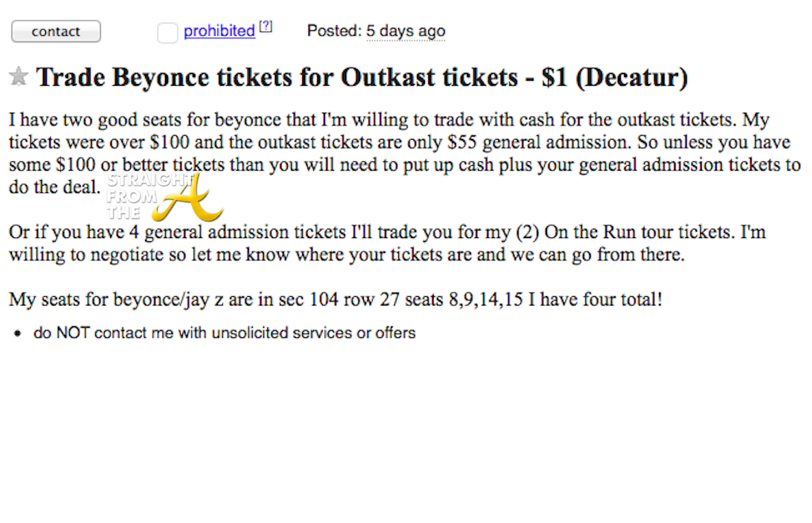Click the paragraph starting 'Or if you have 4'

(x=387, y=244)
